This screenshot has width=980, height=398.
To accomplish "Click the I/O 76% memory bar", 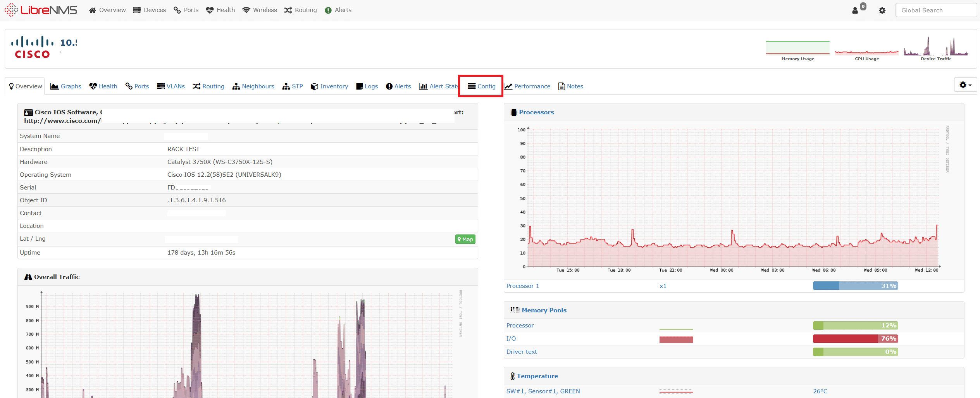I will click(855, 338).
